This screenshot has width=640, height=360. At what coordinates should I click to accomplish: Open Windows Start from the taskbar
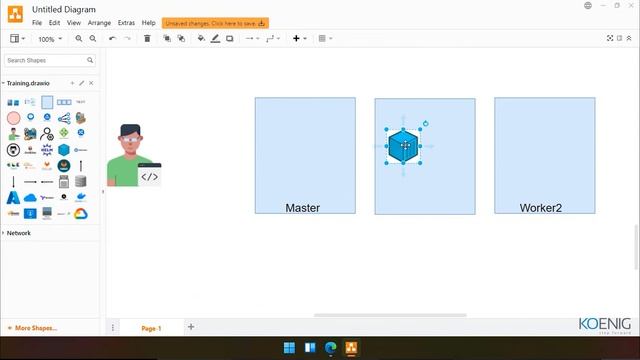(289, 348)
